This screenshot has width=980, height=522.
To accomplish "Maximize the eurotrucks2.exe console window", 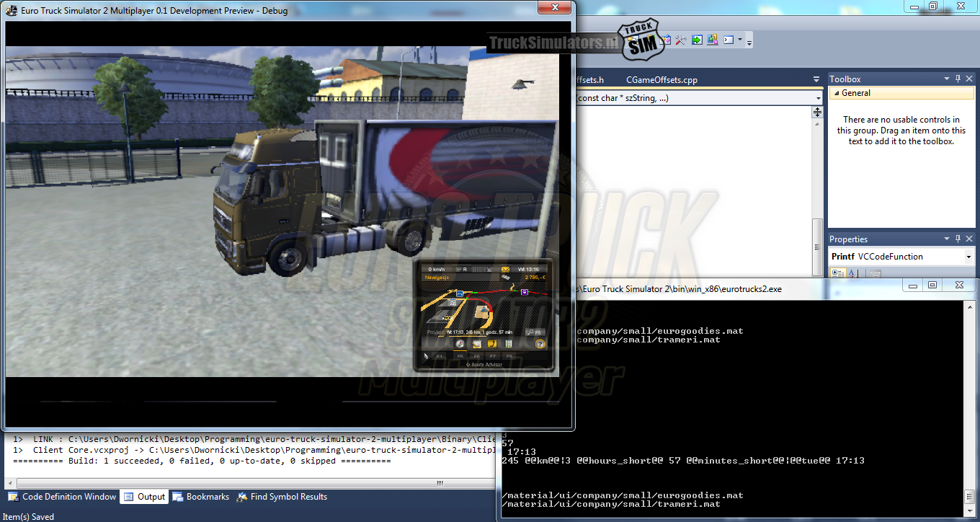I will (x=932, y=286).
